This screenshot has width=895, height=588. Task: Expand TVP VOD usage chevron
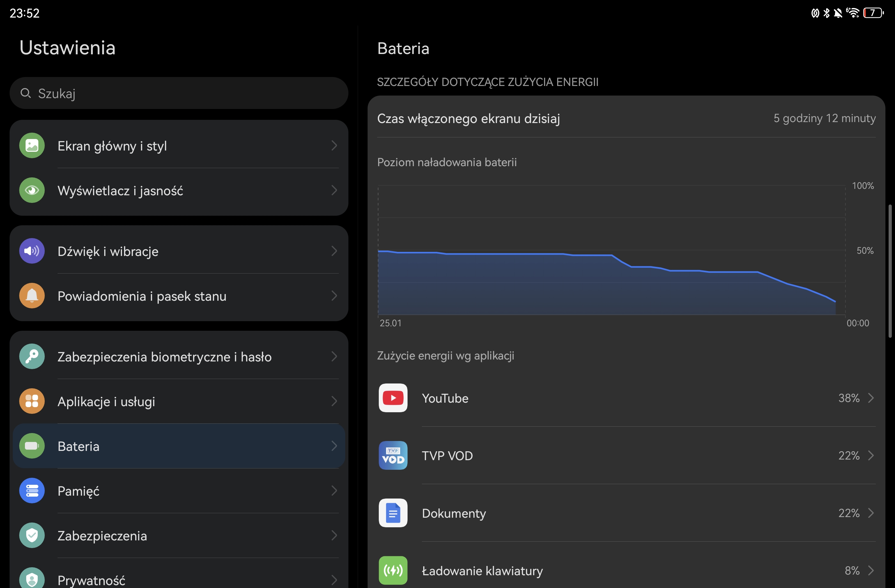click(x=871, y=455)
